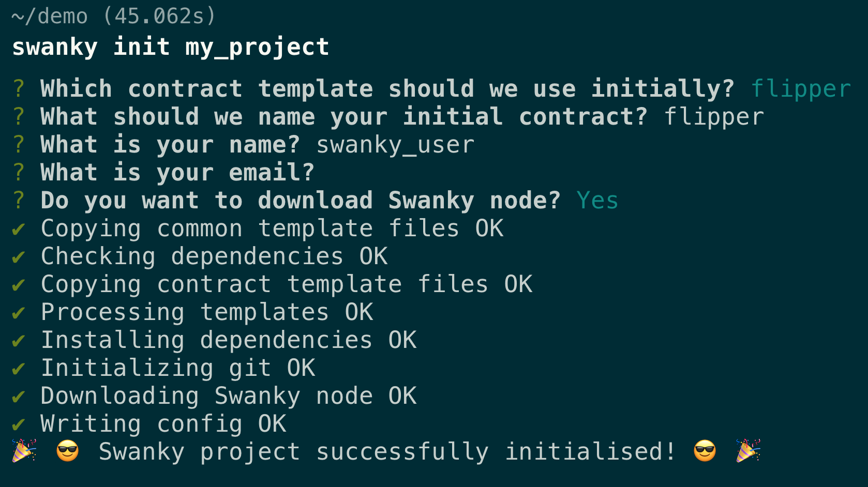Click the teal "flipper" template answer
This screenshot has height=487, width=868.
coord(801,89)
